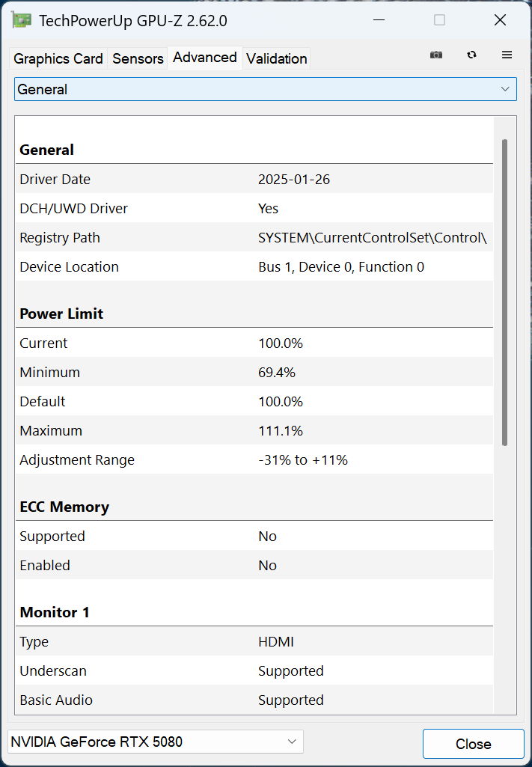Click the ECC Supported row label
The width and height of the screenshot is (532, 767).
[x=52, y=536]
